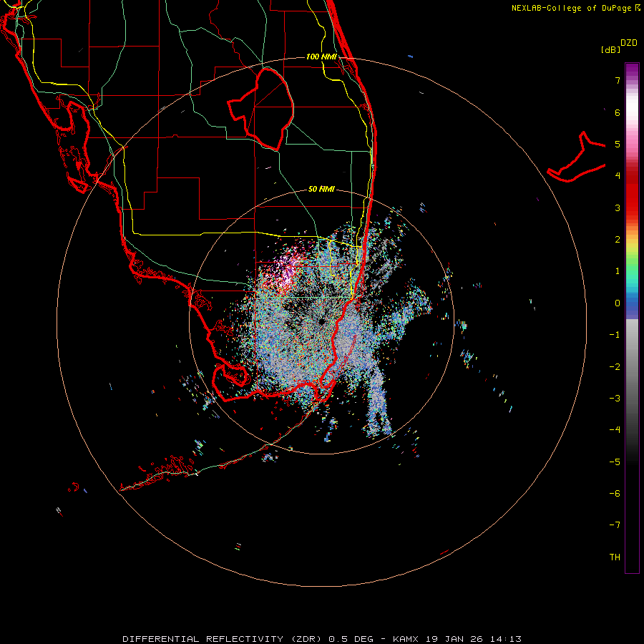
Task: Click the Lake Okeechobee outline on map
Action: pyautogui.click(x=262, y=109)
